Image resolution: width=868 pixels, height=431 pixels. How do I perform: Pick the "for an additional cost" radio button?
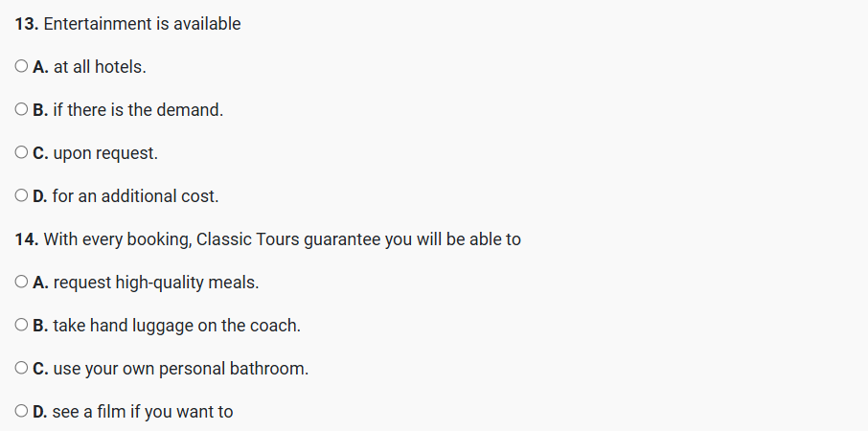pos(22,196)
